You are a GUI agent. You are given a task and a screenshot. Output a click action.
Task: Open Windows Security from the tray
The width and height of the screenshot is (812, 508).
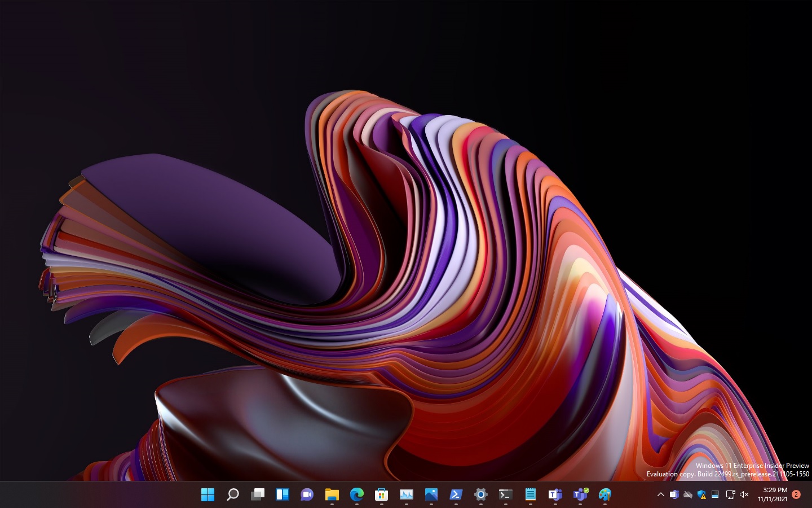[x=701, y=495]
